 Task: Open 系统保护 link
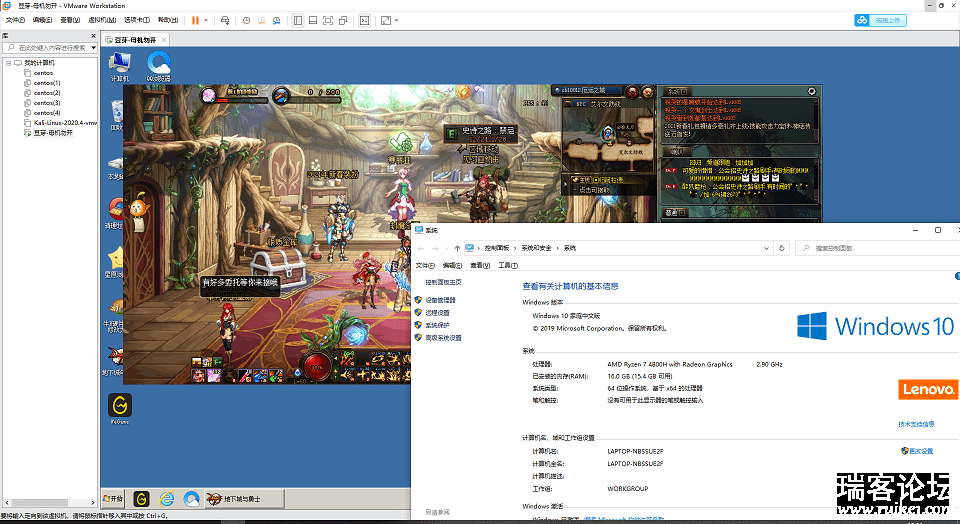pos(437,325)
